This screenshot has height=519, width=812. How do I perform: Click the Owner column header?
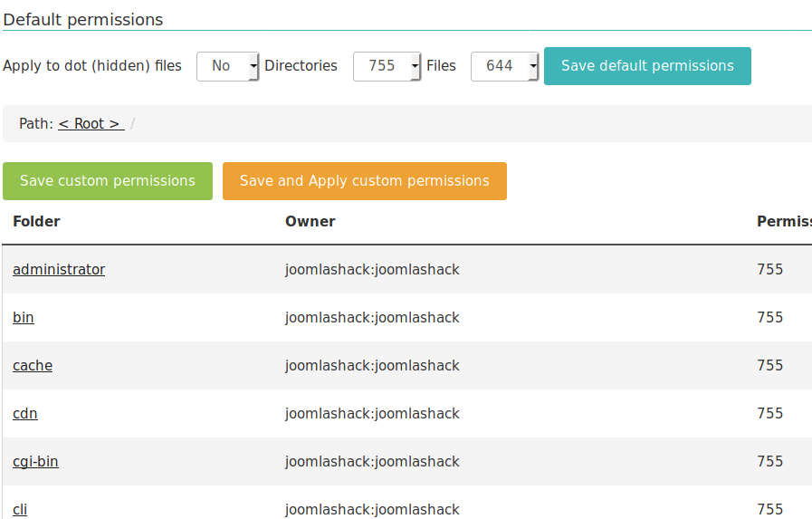point(310,222)
